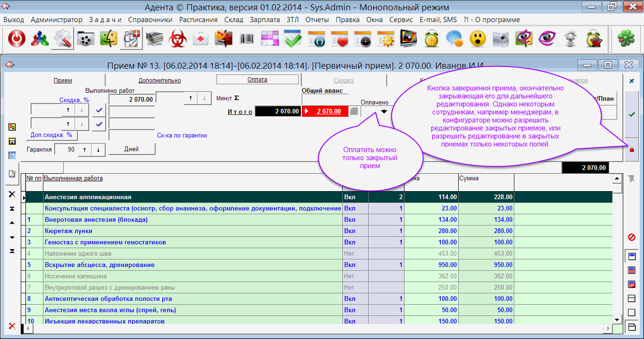Click the Доп.скидка, % button
The height and width of the screenshot is (339, 644).
click(51, 135)
